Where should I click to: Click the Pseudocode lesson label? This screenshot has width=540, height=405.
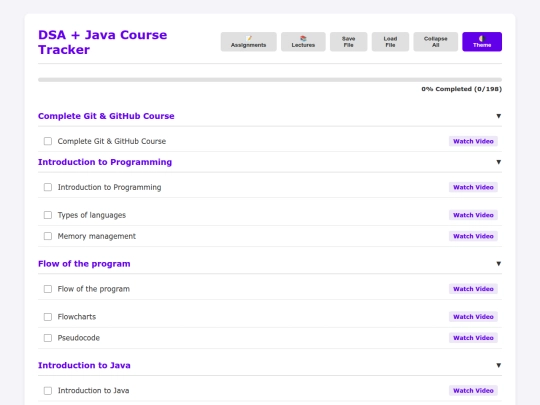pos(79,338)
